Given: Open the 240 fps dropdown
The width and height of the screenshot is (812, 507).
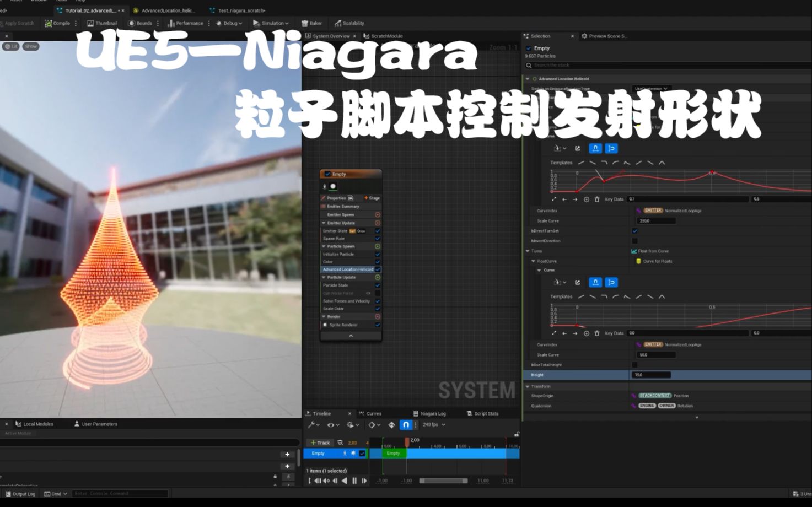Looking at the screenshot, I should pos(434,425).
